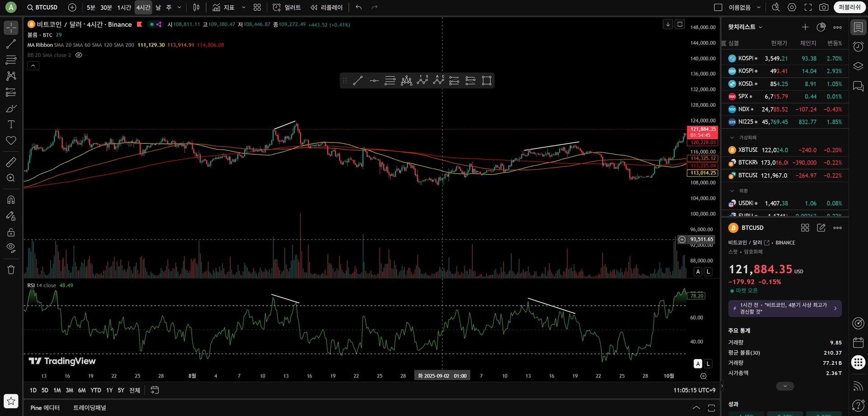Open the ruler measure tool
The height and width of the screenshot is (416, 868).
tap(11, 162)
